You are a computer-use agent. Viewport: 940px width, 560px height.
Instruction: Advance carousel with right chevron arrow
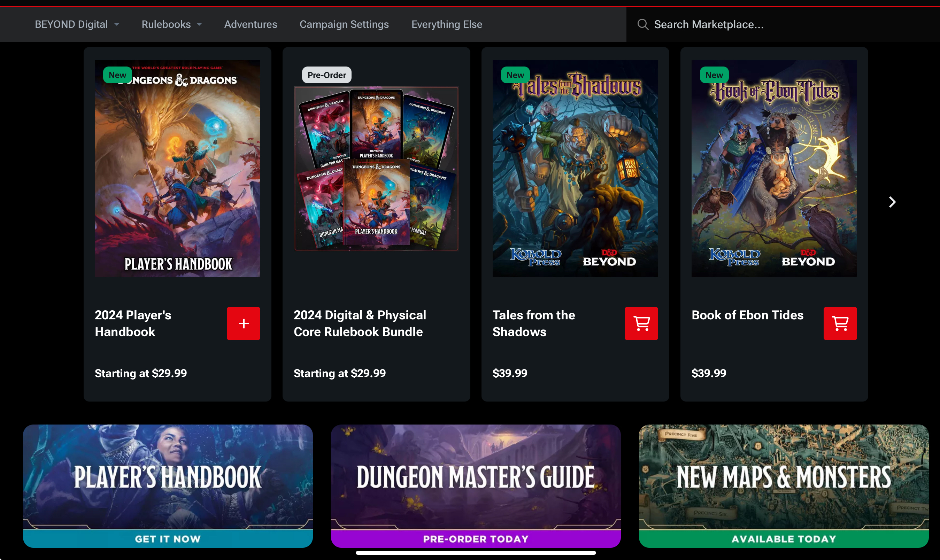[892, 202]
